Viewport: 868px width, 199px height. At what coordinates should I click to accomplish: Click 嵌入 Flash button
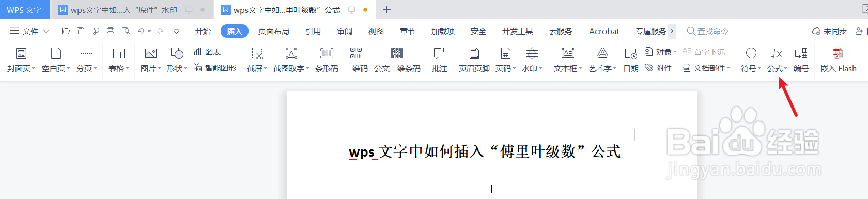coord(839,60)
